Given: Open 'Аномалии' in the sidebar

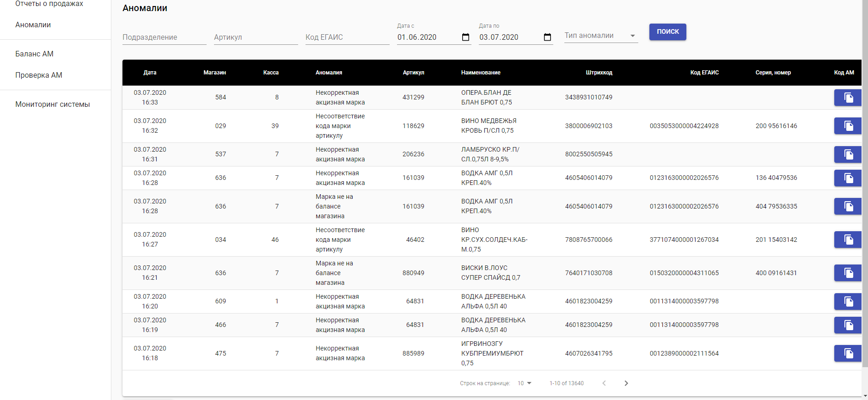Looking at the screenshot, I should 33,25.
